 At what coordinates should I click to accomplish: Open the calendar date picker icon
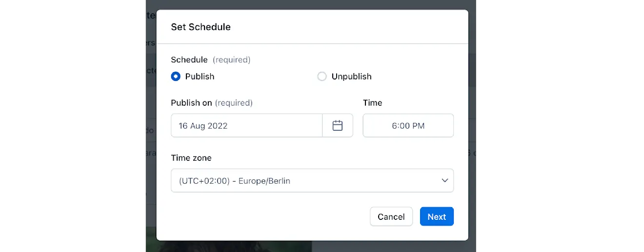337,126
